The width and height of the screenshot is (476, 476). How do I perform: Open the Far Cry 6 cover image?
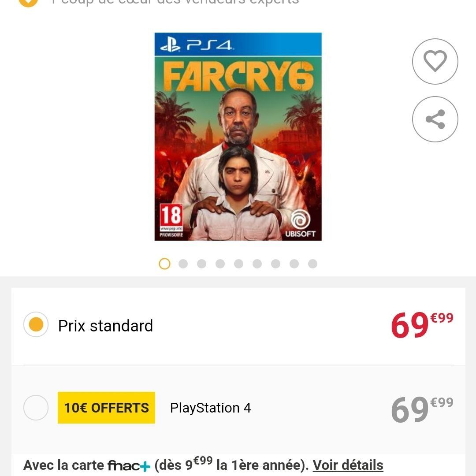[x=238, y=137]
